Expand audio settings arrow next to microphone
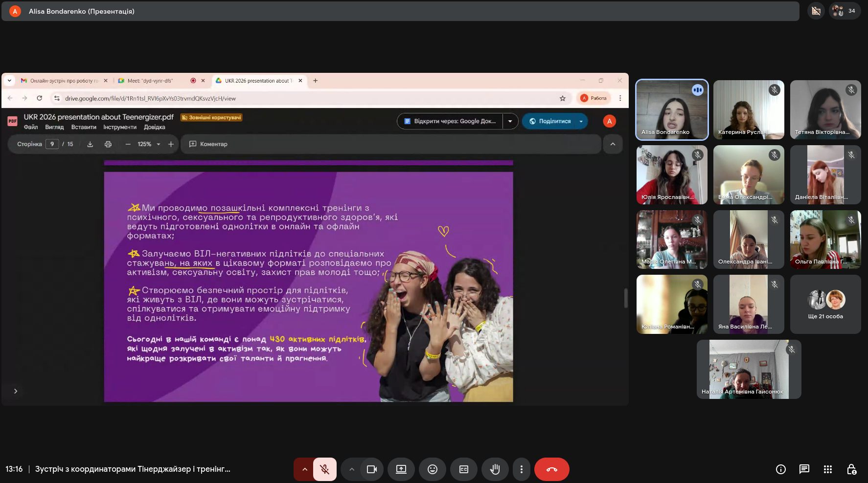Viewport: 868px width, 483px height. coord(304,469)
